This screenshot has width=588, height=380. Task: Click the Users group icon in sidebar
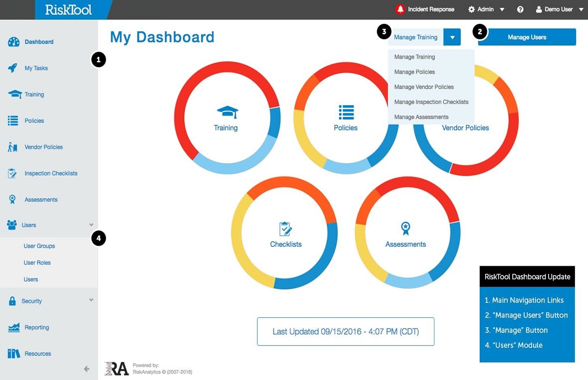point(12,225)
